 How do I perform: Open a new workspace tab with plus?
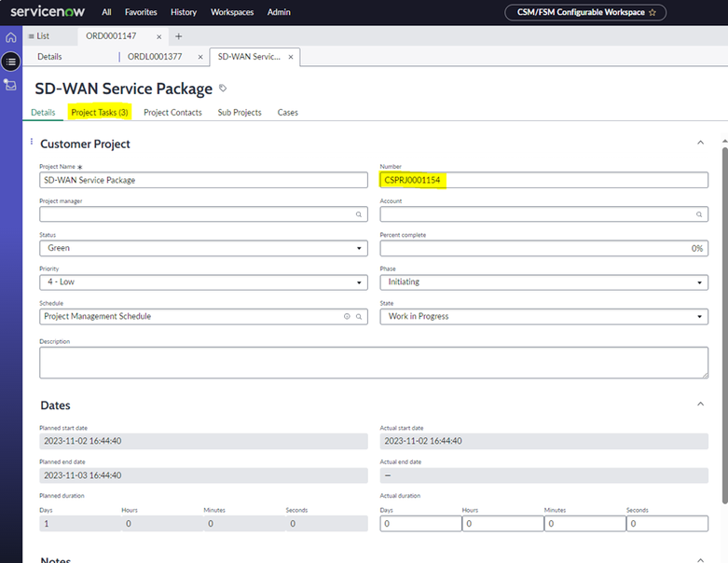[x=178, y=36]
